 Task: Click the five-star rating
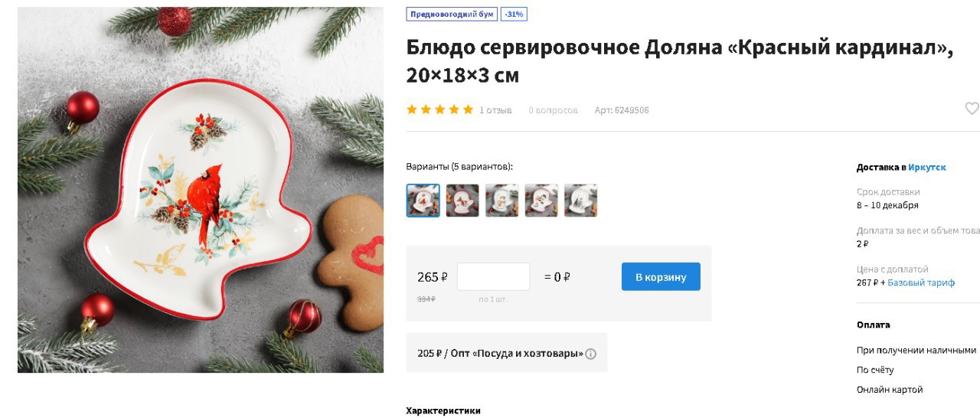click(x=439, y=109)
